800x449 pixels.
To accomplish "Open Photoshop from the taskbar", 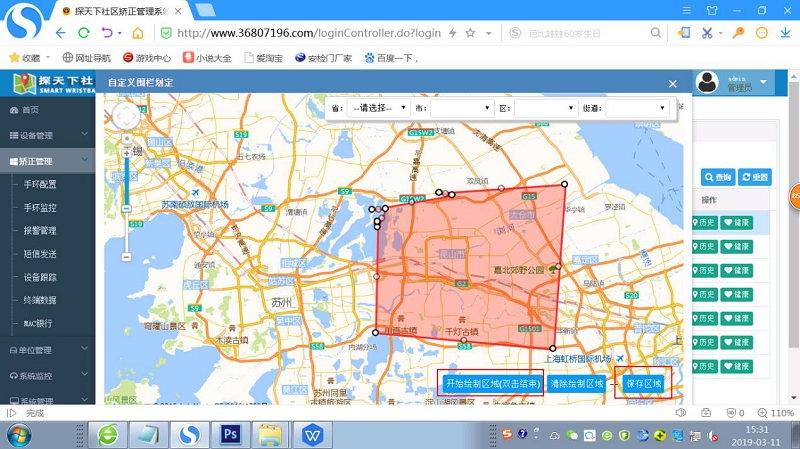I will (228, 434).
